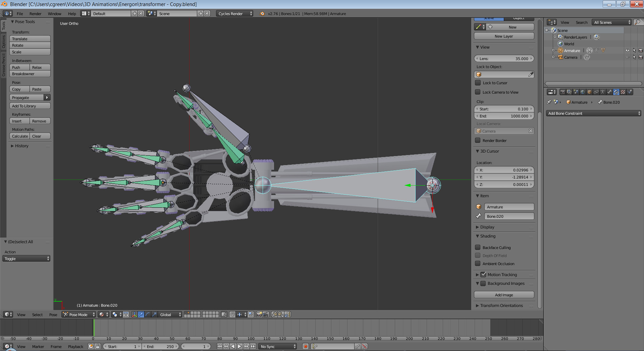
Task: Enable Lock Camera to View checkbox
Action: 478,92
